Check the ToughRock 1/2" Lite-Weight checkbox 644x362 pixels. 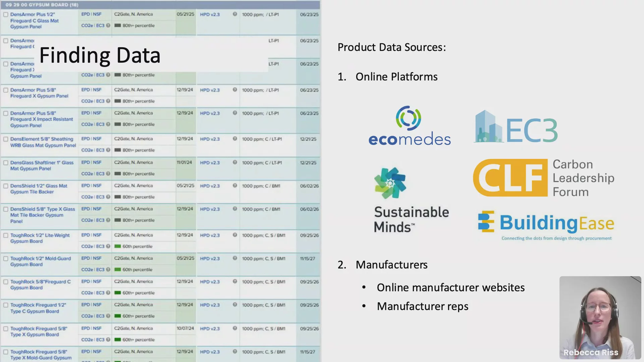click(6, 235)
